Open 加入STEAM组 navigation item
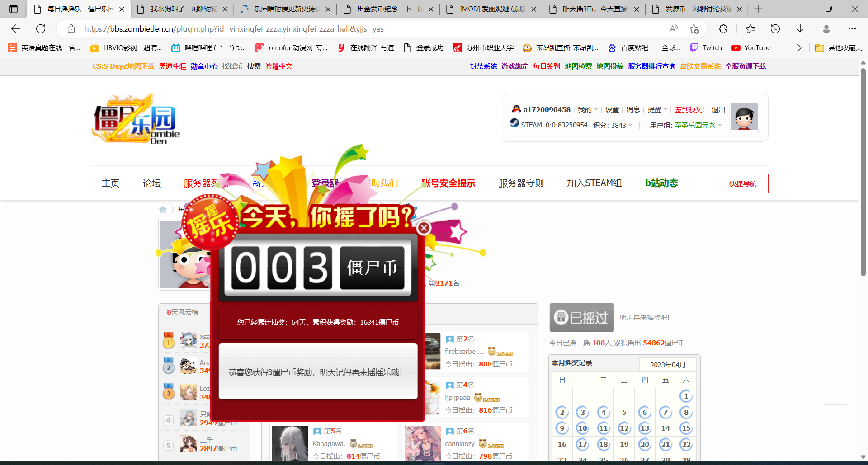 pos(594,183)
